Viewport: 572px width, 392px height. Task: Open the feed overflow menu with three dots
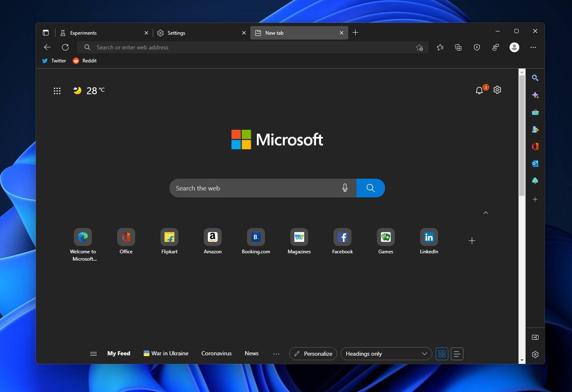pos(276,354)
